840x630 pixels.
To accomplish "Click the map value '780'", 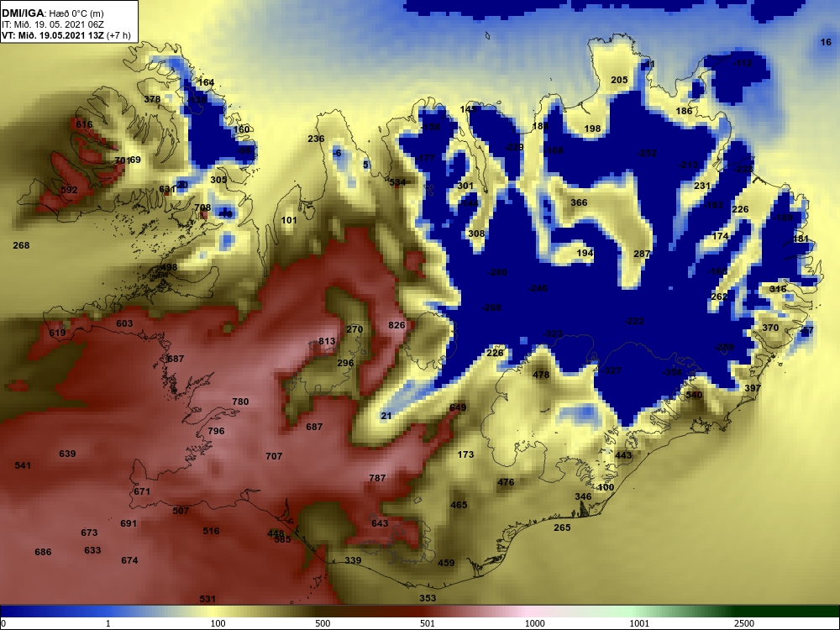I will point(240,402).
